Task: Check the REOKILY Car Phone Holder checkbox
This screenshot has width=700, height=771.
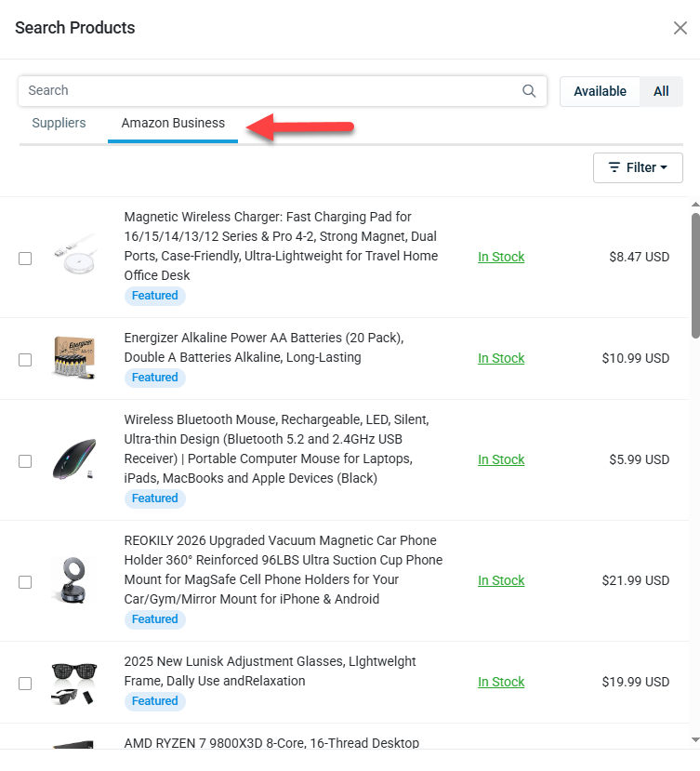Action: [25, 582]
